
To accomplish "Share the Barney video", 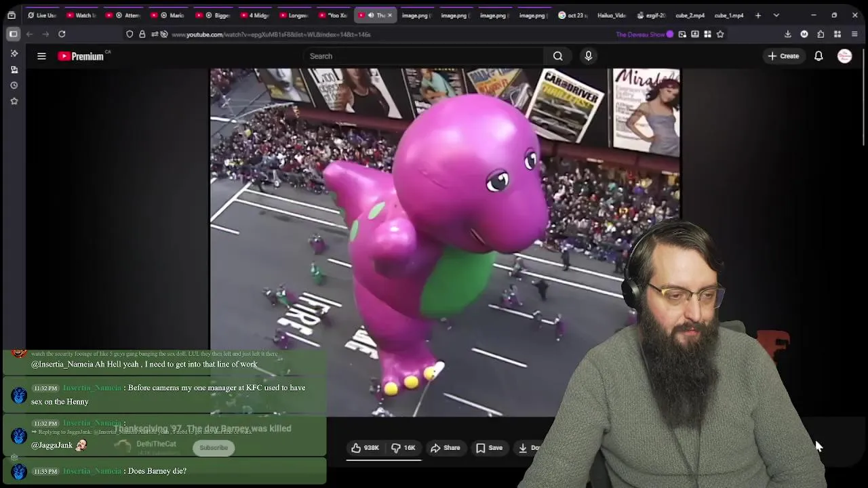I will click(x=446, y=448).
